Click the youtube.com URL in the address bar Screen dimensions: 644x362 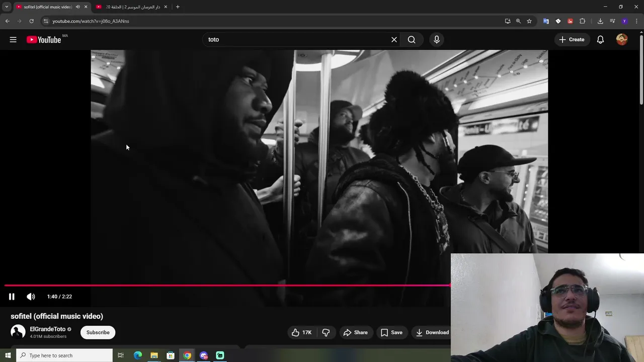click(x=91, y=21)
